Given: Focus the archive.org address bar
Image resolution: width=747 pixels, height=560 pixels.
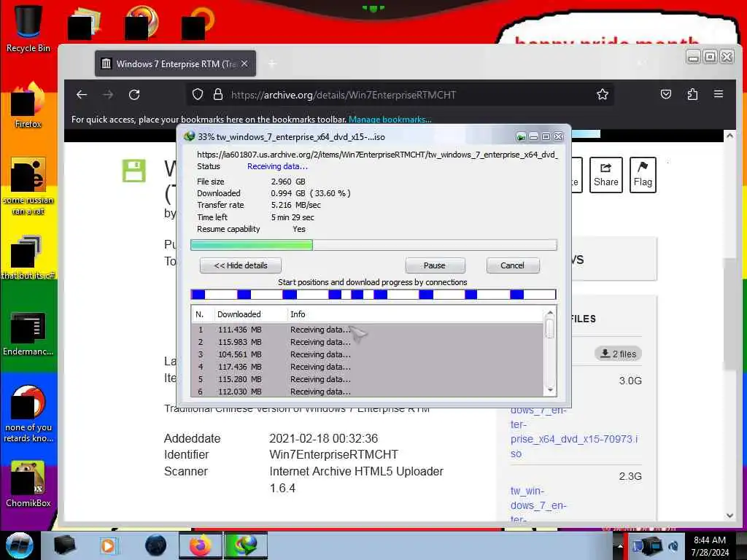Looking at the screenshot, I should [399, 95].
